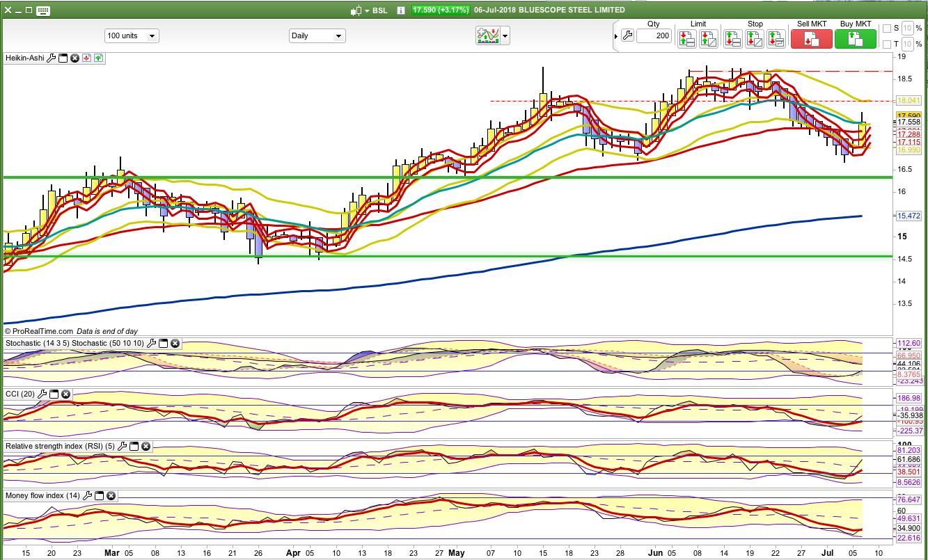Collapse the trading toolbar arrow

tap(615, 36)
